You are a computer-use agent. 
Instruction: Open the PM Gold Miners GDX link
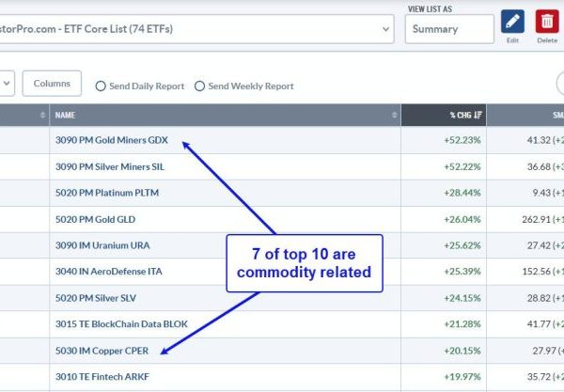(111, 141)
